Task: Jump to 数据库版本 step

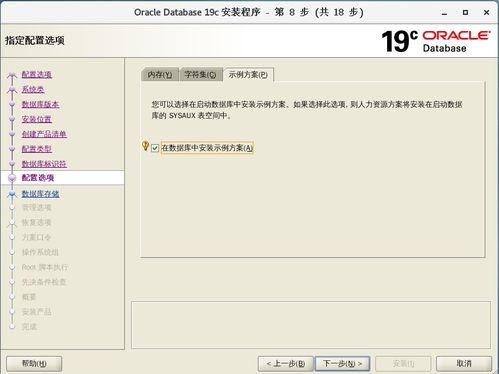Action: [x=40, y=104]
